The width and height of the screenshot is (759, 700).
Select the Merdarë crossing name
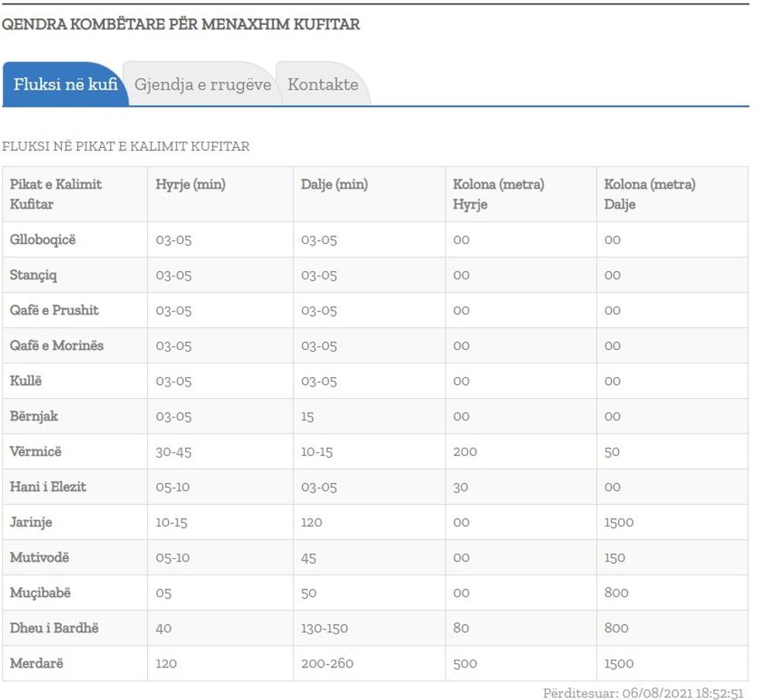click(36, 663)
